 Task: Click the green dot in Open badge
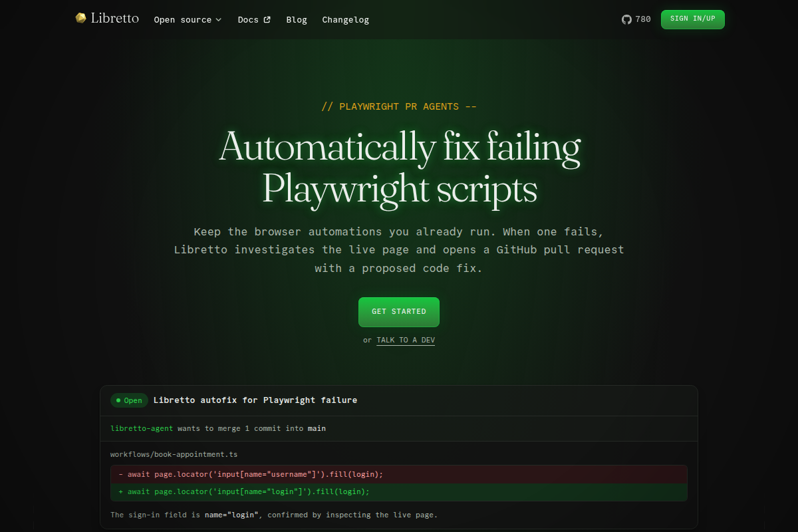[x=118, y=400]
